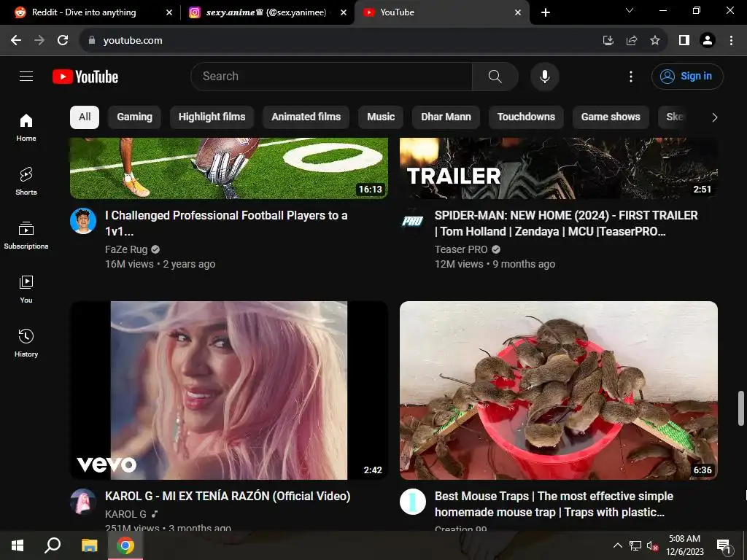Open History in the sidebar
This screenshot has width=747, height=560.
26,343
